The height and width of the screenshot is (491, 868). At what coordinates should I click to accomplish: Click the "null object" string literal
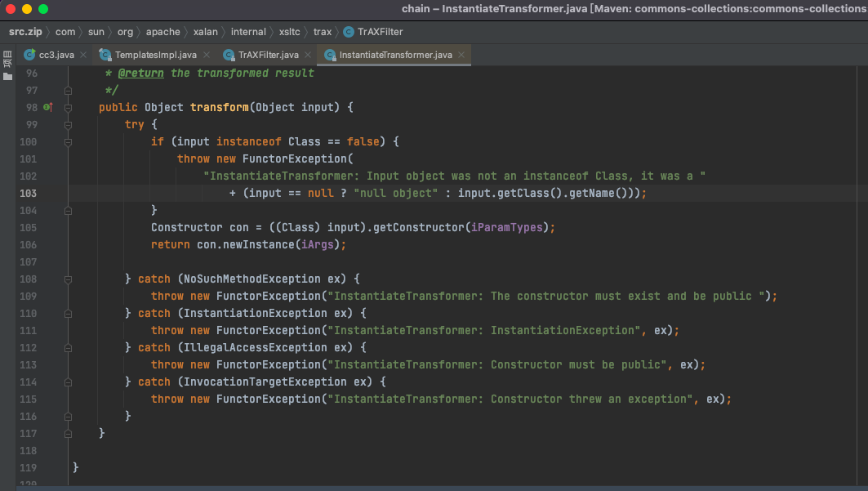396,193
